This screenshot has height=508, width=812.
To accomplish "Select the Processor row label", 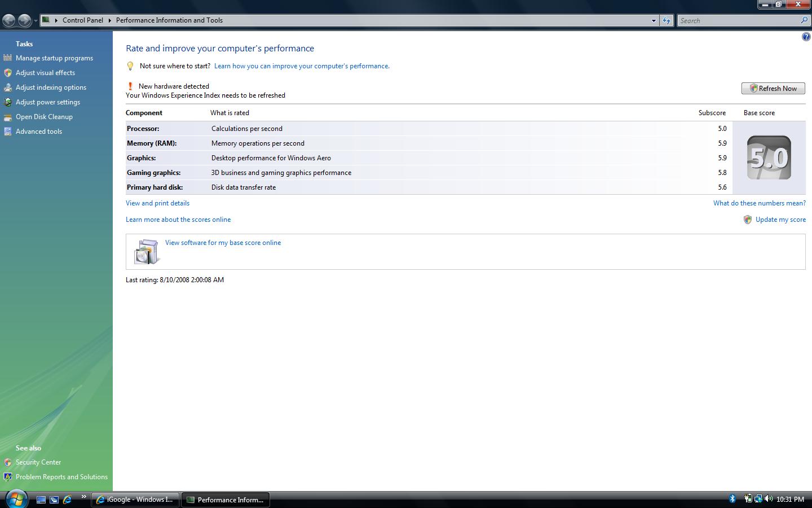I will click(143, 129).
